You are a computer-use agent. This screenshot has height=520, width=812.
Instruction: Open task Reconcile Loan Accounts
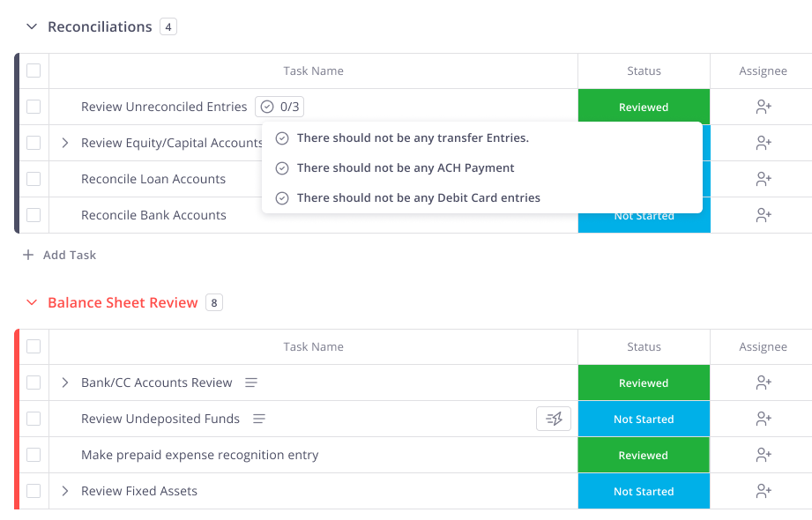pyautogui.click(x=153, y=179)
